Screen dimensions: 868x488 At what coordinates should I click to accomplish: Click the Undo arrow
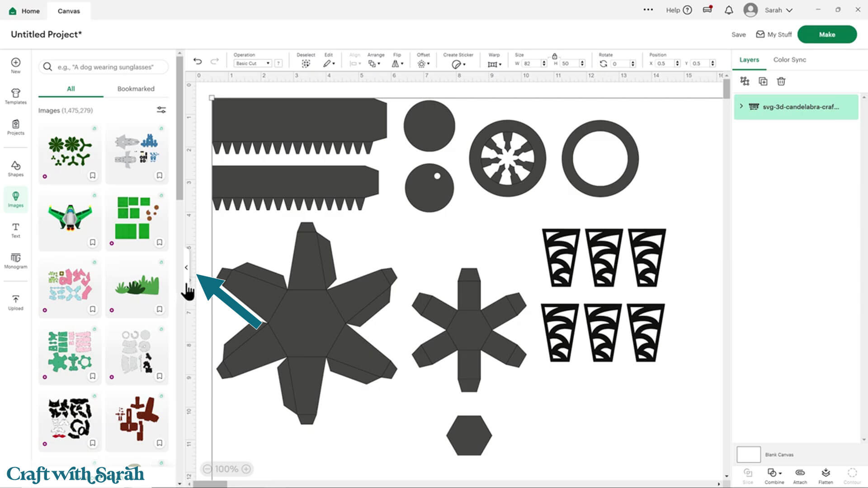click(198, 61)
